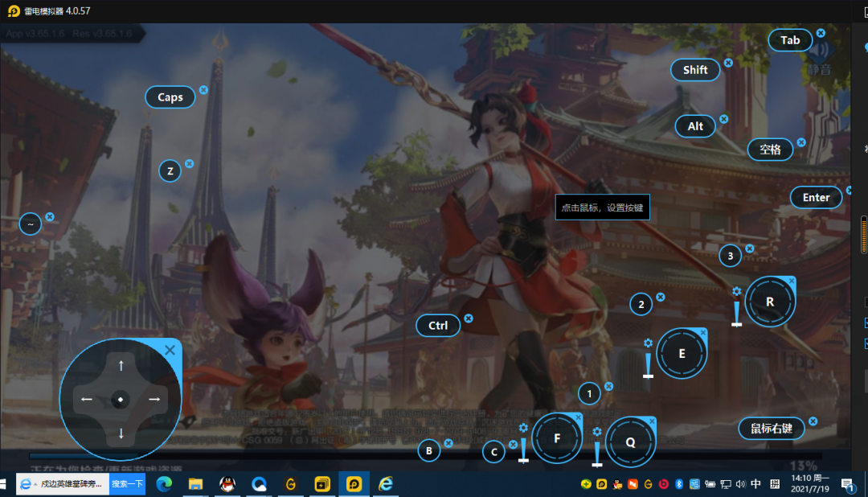The width and height of the screenshot is (868, 497).
Task: Close the E skill key mapping
Action: point(703,332)
